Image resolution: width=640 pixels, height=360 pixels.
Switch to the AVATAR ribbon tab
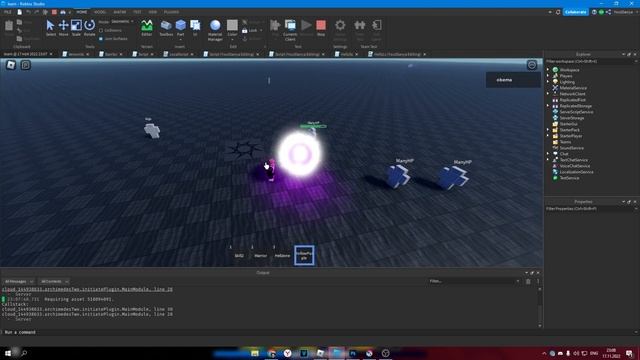[x=120, y=12]
